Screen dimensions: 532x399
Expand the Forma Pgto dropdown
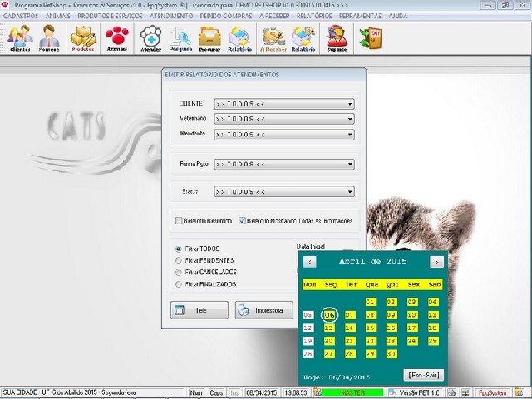point(350,165)
